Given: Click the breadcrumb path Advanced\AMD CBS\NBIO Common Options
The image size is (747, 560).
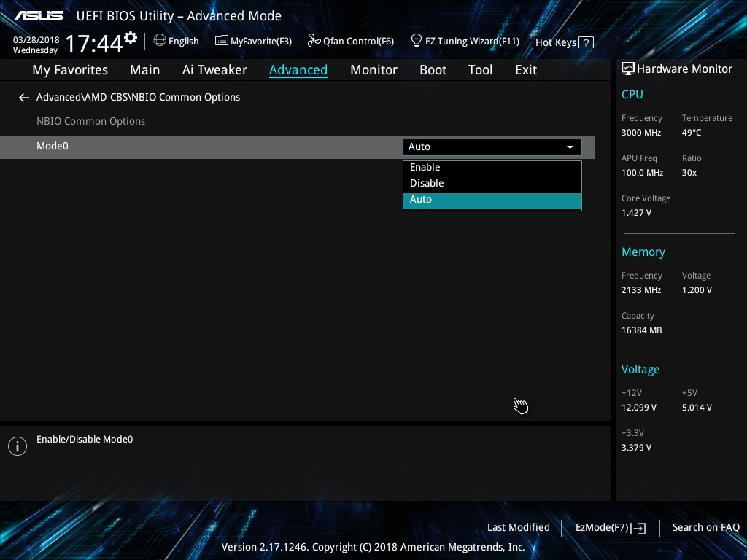Looking at the screenshot, I should 138,97.
